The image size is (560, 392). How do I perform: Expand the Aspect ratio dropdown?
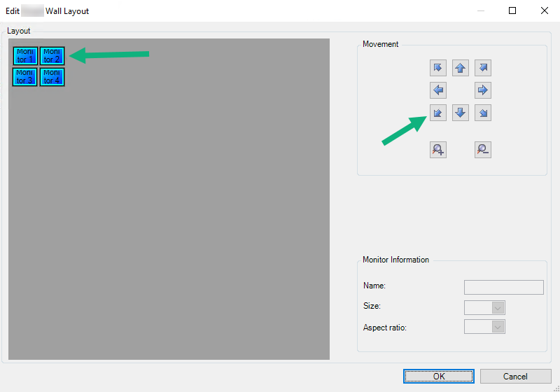[x=484, y=327]
